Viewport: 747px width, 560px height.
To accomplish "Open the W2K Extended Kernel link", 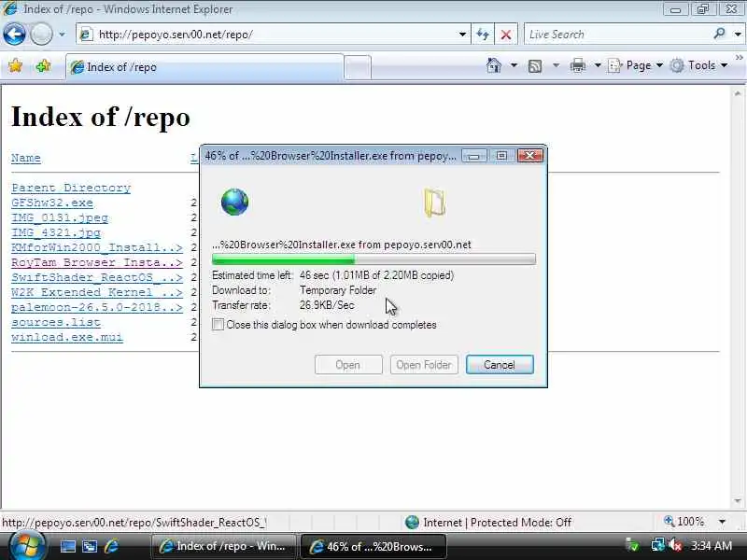I will 97,292.
